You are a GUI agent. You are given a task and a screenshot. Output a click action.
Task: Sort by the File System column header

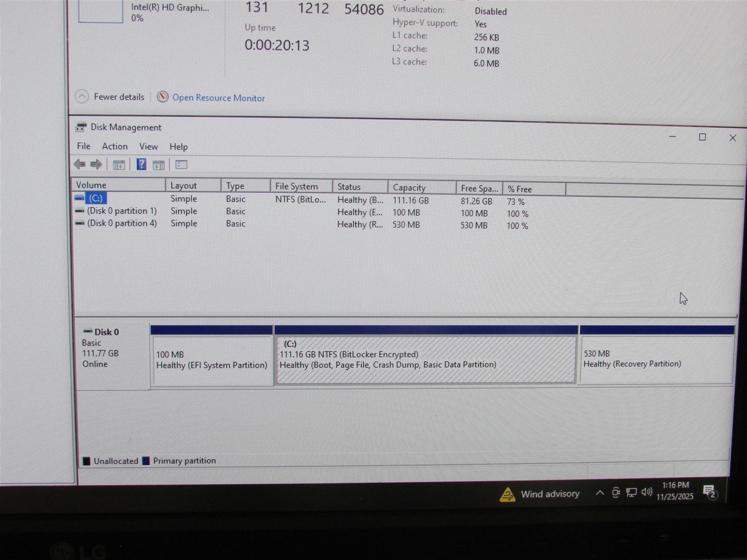coord(302,187)
